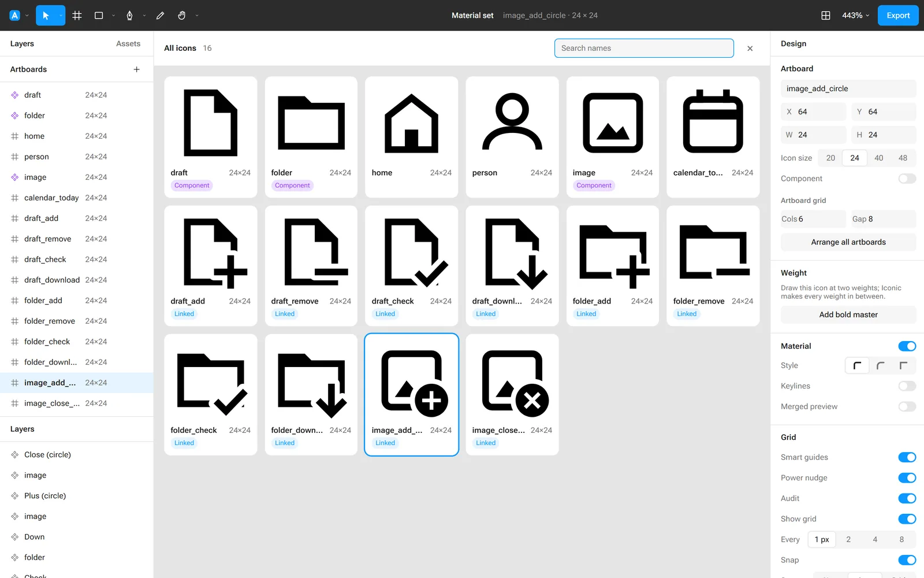This screenshot has height=578, width=924.
Task: Select the image_close_circle icon card
Action: pyautogui.click(x=512, y=395)
